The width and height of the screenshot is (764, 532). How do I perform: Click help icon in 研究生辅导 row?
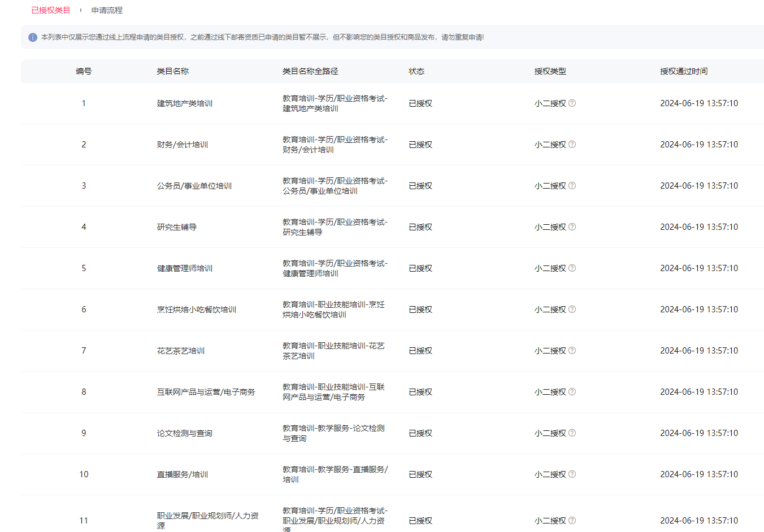(x=572, y=227)
